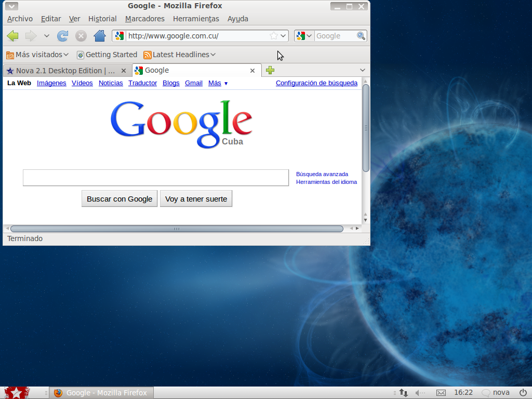Click the search magnifier icon
Viewport: 532px width, 399px height.
[x=361, y=36]
